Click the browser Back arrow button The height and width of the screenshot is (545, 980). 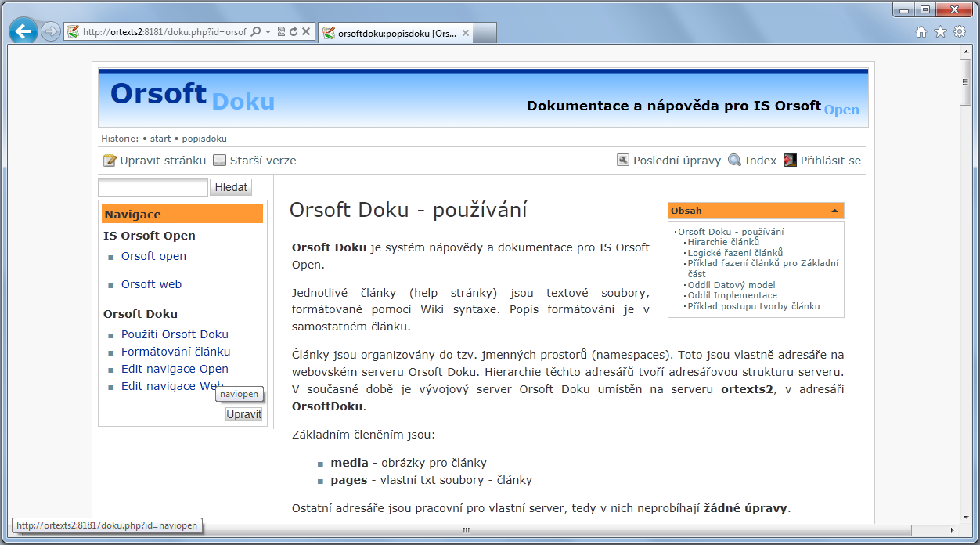pyautogui.click(x=23, y=31)
